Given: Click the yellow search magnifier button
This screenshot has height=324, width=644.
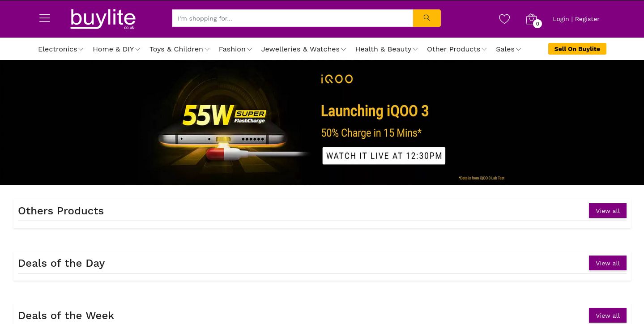Looking at the screenshot, I should click(426, 18).
